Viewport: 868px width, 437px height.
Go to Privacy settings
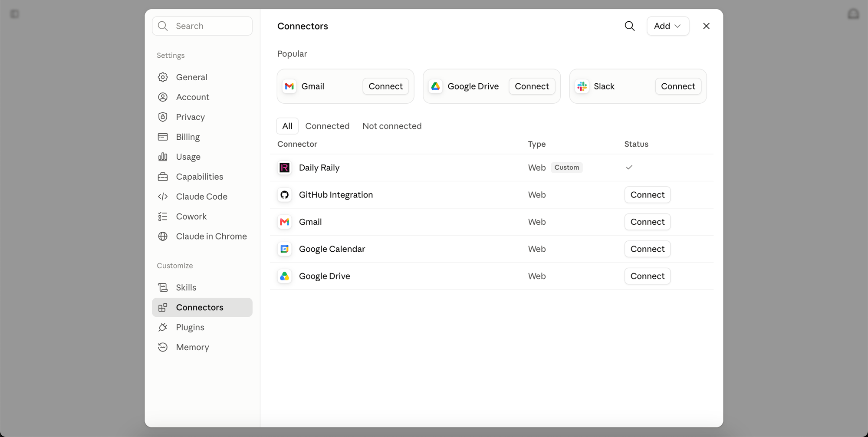[x=202, y=117]
